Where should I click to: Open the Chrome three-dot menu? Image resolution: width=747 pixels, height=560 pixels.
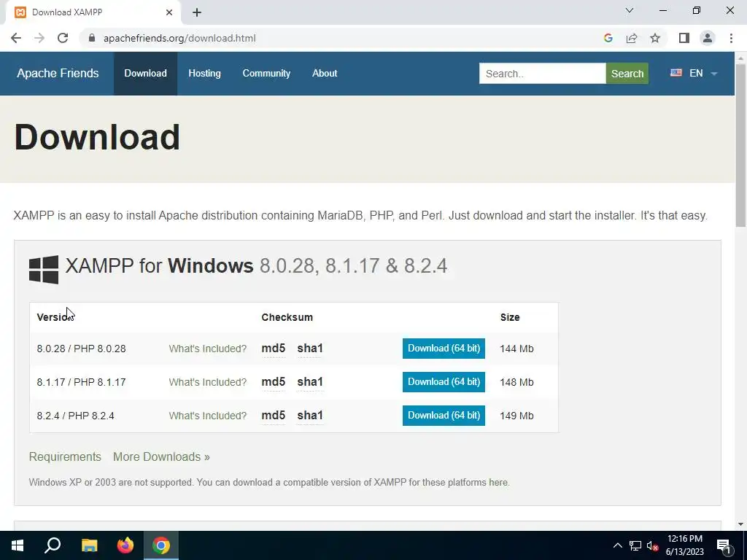point(731,38)
